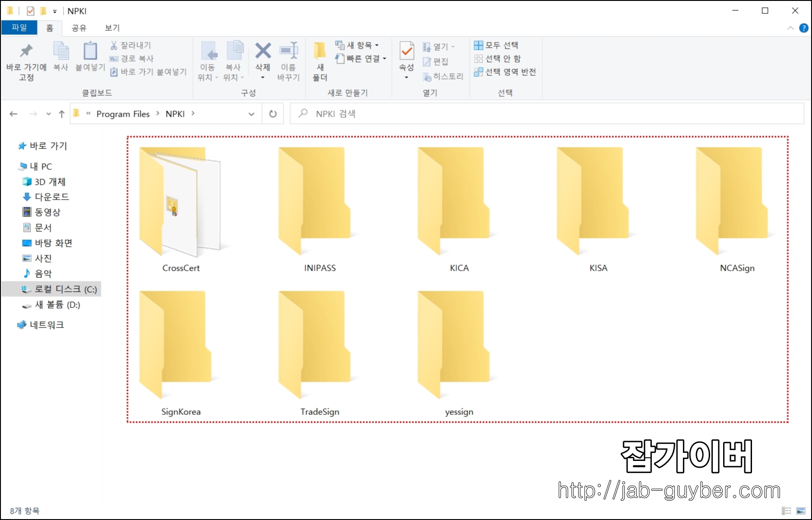The height and width of the screenshot is (520, 812).
Task: Open the 속성 (Properties) dropdown arrow
Action: (406, 77)
